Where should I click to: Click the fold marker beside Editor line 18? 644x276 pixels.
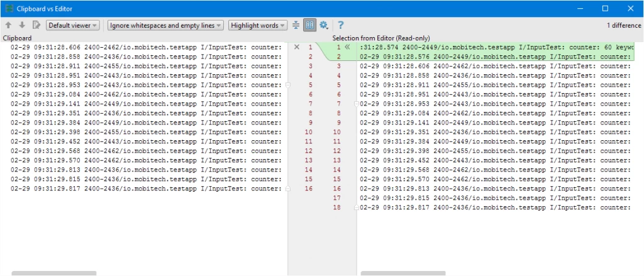click(x=357, y=207)
